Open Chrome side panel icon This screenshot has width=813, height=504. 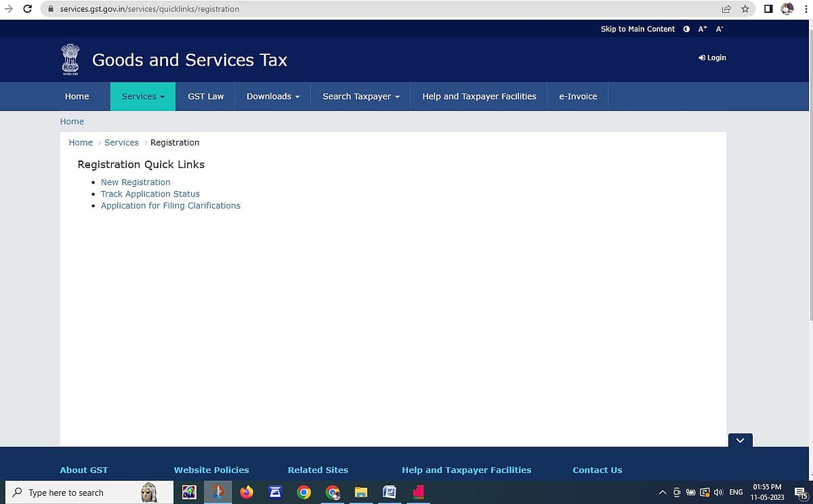(768, 9)
